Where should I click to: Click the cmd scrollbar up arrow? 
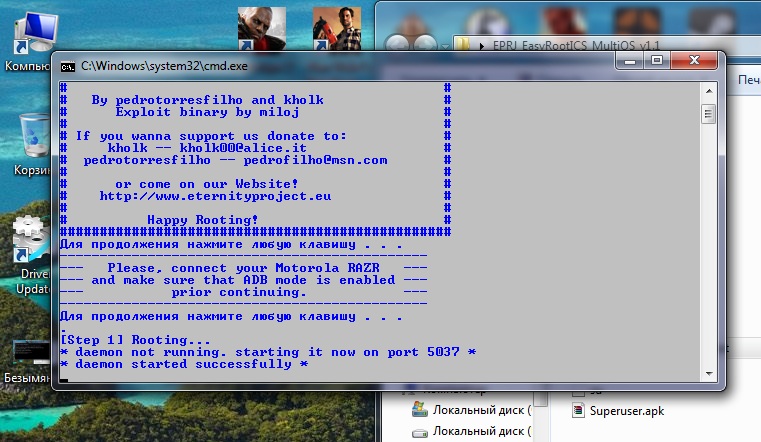pos(709,91)
